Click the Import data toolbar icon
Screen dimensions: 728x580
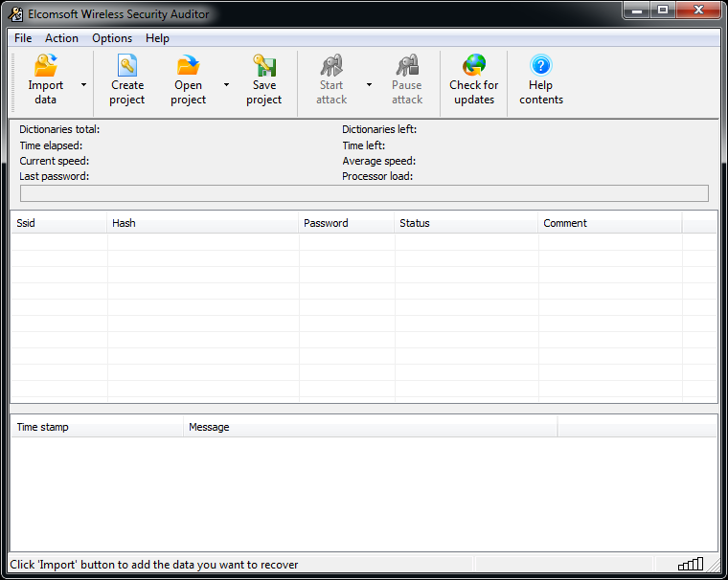(x=45, y=66)
